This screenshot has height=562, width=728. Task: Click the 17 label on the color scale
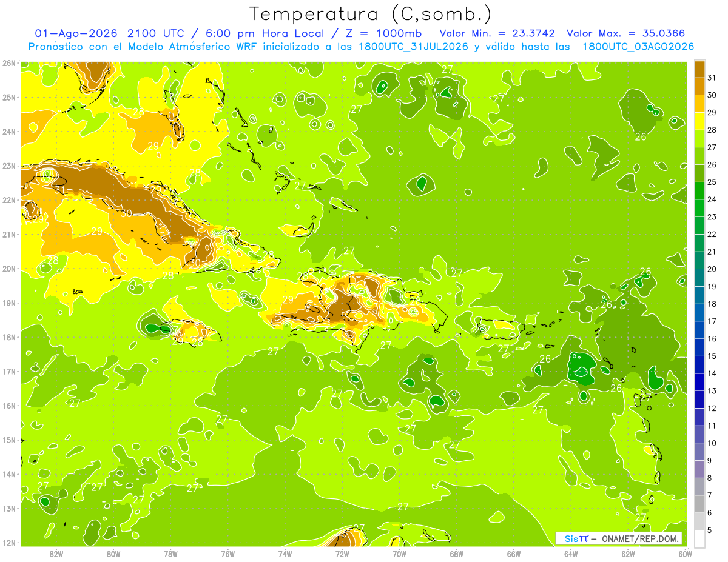pyautogui.click(x=712, y=321)
